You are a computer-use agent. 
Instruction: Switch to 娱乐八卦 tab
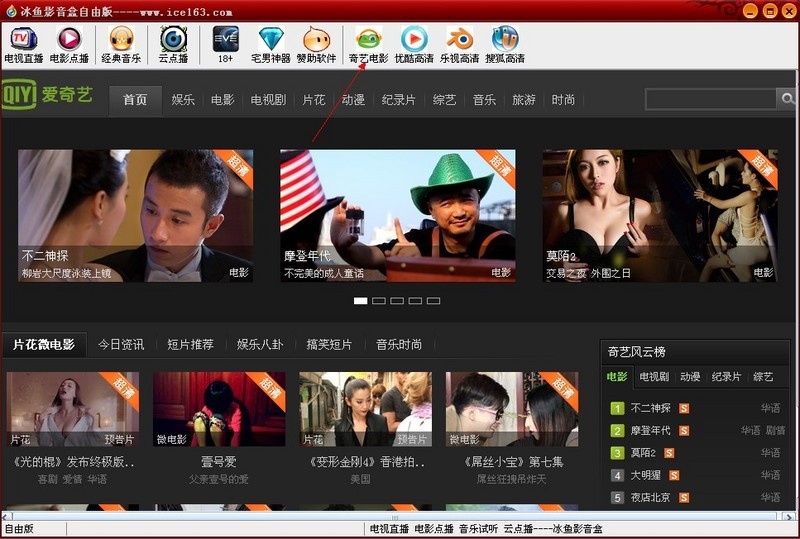260,345
